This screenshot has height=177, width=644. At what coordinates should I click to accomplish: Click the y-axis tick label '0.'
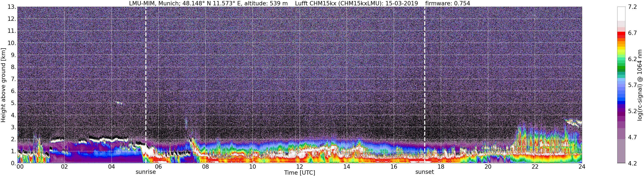click(13, 163)
